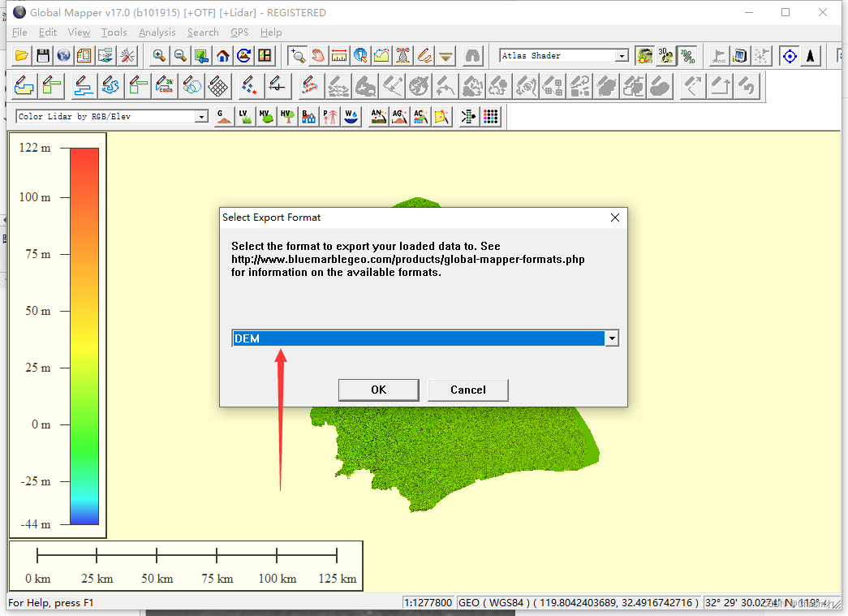Open the Overlay Control Center icon
Image resolution: width=848 pixels, height=616 pixels.
[x=105, y=56]
